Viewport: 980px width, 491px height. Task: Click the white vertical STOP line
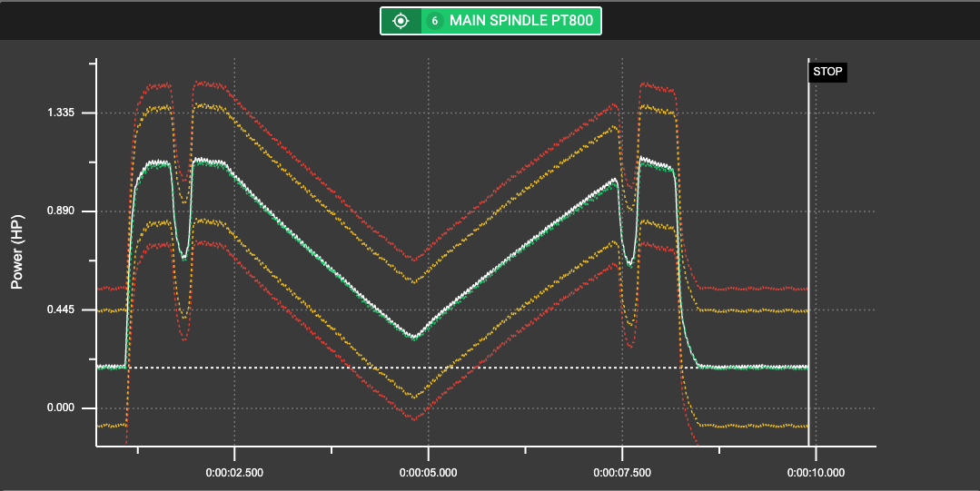coord(808,272)
